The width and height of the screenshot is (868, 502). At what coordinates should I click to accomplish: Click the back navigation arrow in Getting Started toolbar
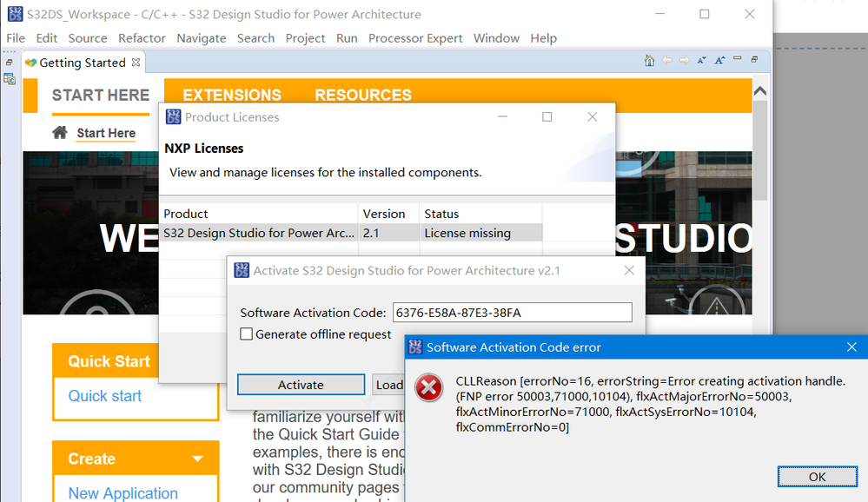667,60
